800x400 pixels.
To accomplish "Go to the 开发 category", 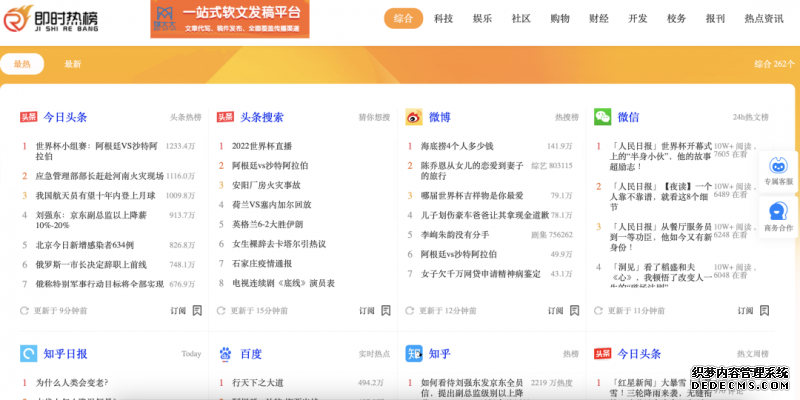I will tap(637, 19).
